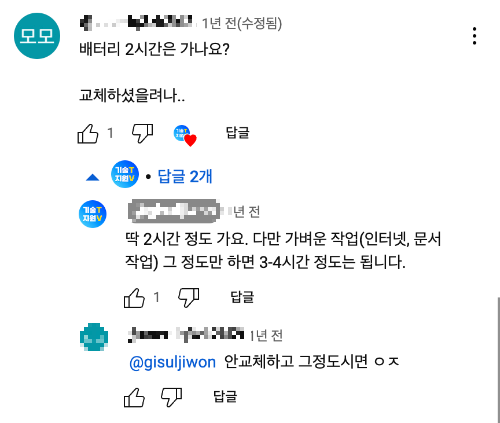Click 답글 under the @gisuljiwon reply
This screenshot has height=423, width=500.
225,396
